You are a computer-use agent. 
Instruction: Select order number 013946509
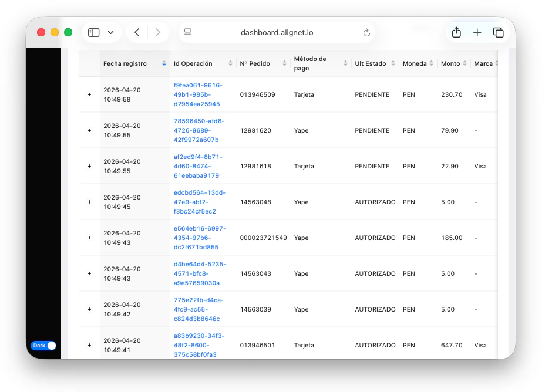257,94
